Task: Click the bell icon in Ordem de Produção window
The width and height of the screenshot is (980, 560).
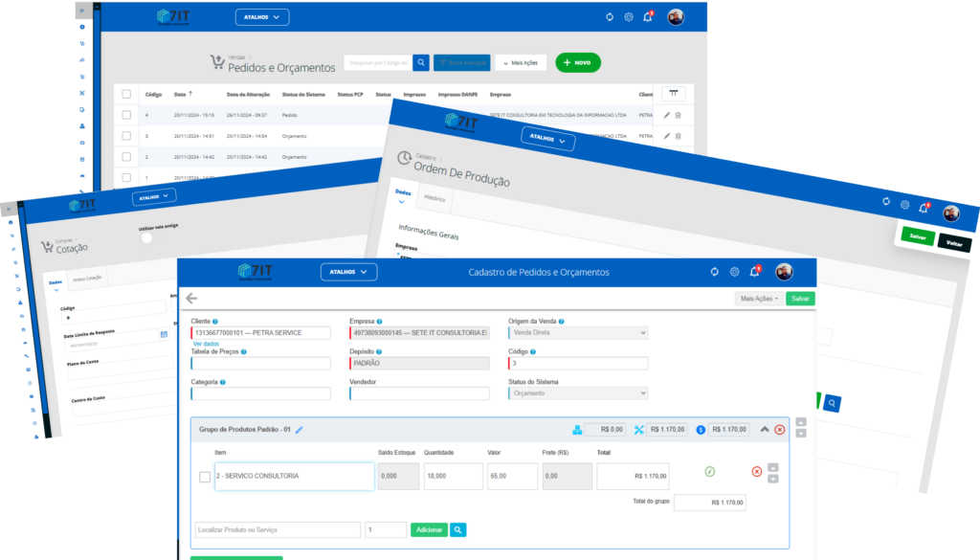Action: [x=924, y=208]
